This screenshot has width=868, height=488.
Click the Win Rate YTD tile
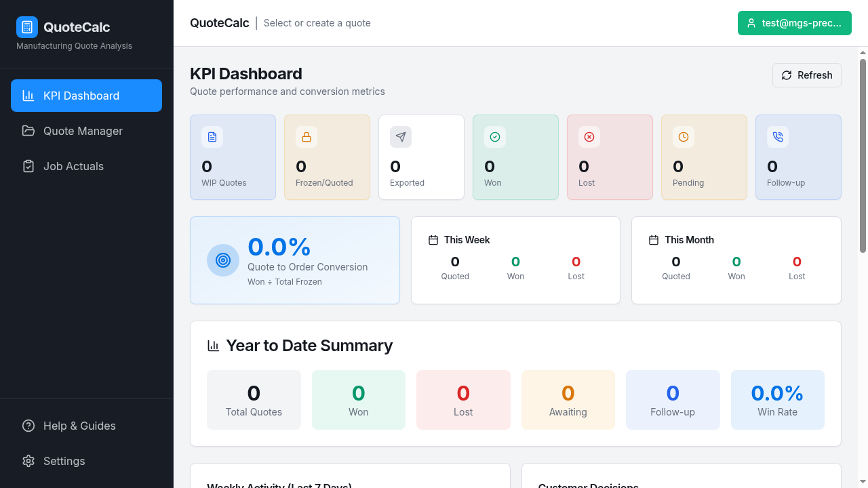click(778, 400)
